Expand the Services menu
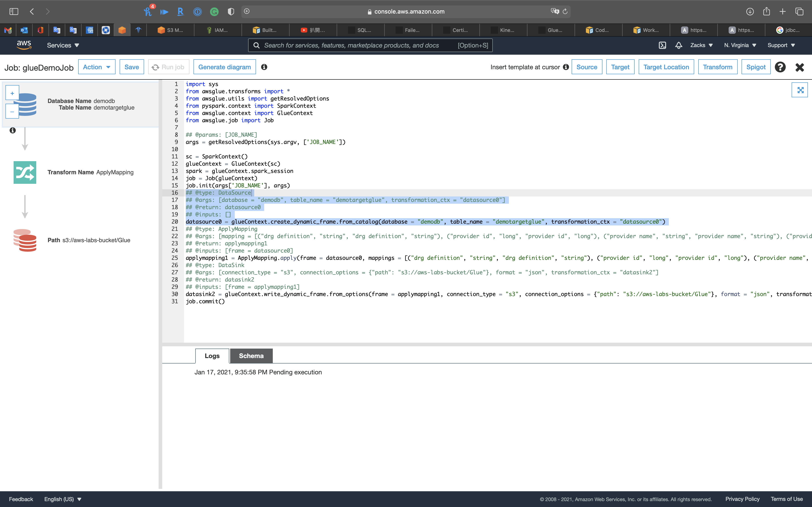The image size is (812, 507). (x=63, y=45)
